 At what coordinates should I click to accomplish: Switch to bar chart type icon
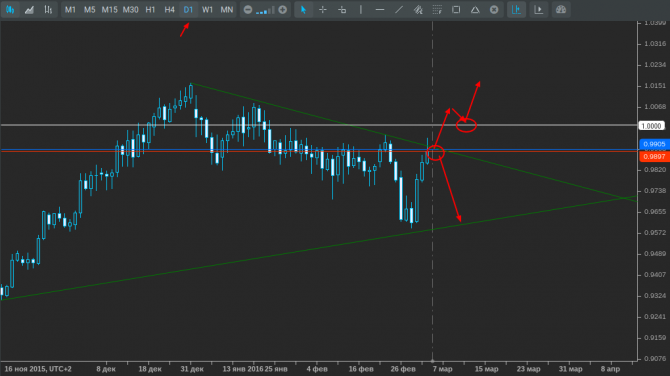48,9
